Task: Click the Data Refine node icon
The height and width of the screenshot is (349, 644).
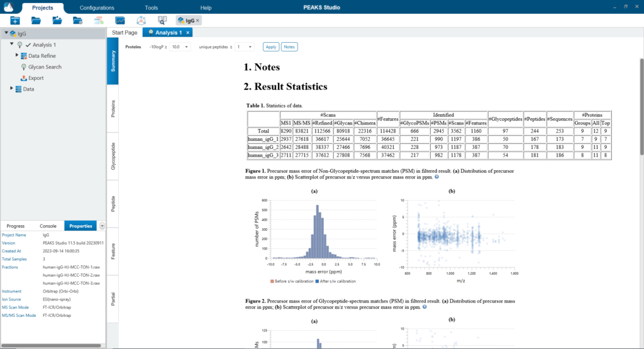Action: pos(24,56)
